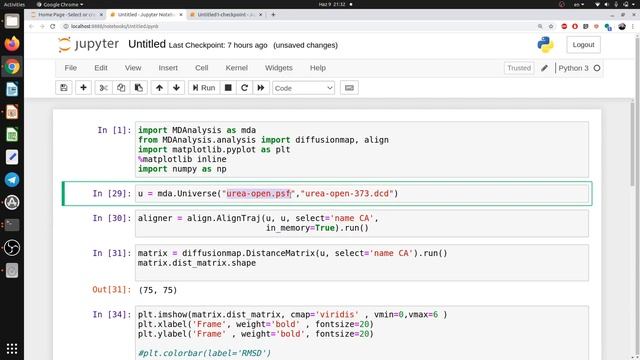The height and width of the screenshot is (360, 640).
Task: Insert a cell below with the plus icon
Action: 83,88
